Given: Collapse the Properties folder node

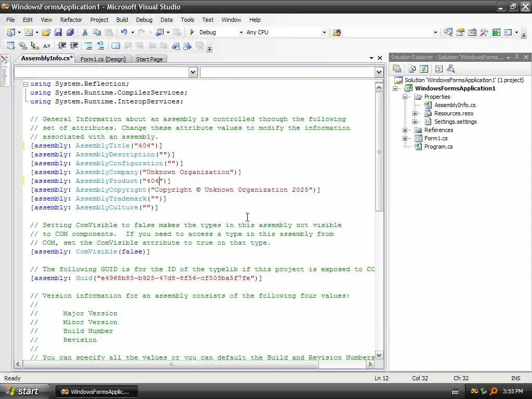Looking at the screenshot, I should click(x=405, y=97).
